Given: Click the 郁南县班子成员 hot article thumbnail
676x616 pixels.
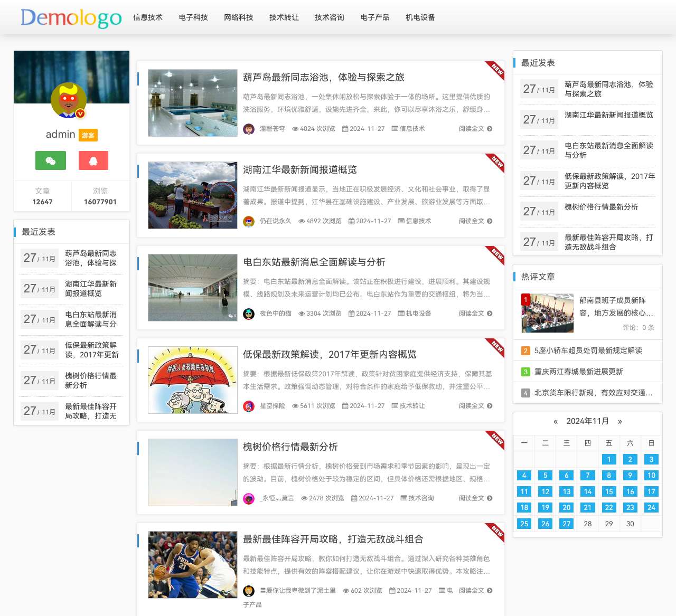Looking at the screenshot, I should [x=548, y=313].
